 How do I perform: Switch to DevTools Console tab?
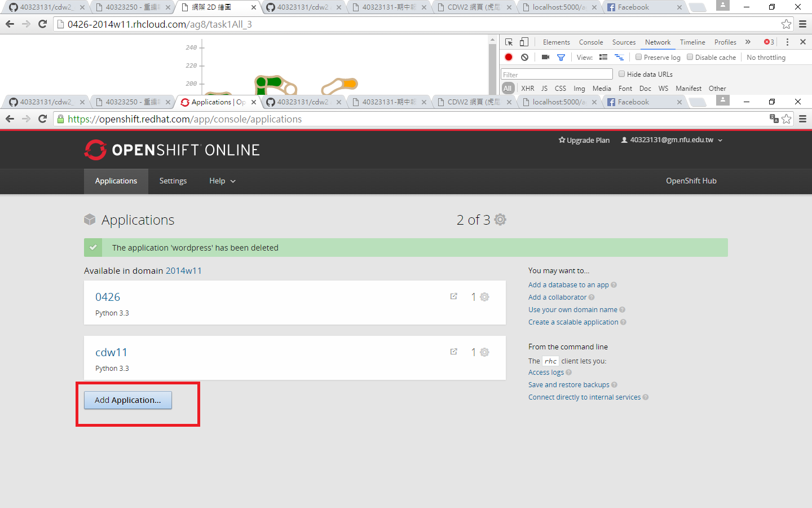pos(591,42)
